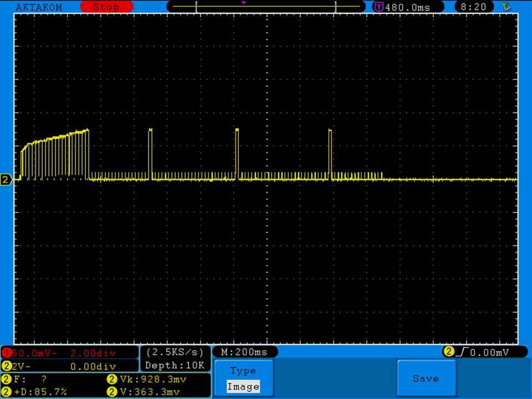Click the red channel 1 badge
The image size is (532, 399).
[6, 353]
